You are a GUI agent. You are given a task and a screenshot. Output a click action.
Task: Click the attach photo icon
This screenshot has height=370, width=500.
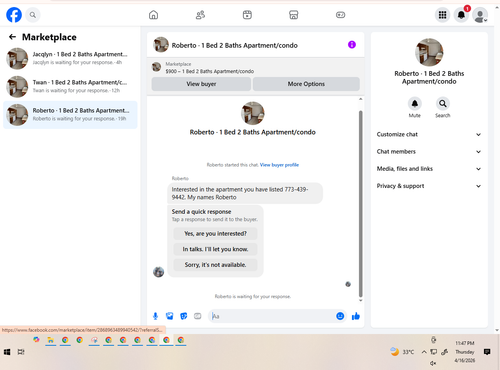(170, 316)
